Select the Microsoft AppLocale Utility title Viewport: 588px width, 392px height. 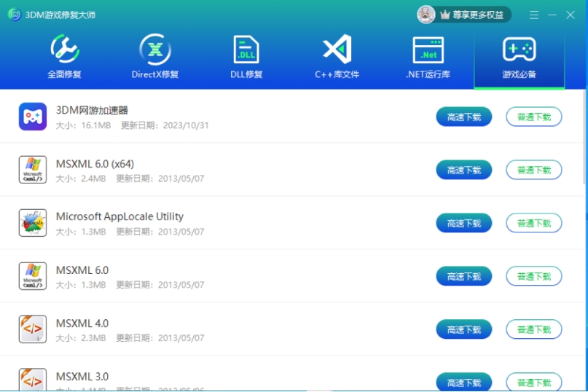(x=119, y=216)
